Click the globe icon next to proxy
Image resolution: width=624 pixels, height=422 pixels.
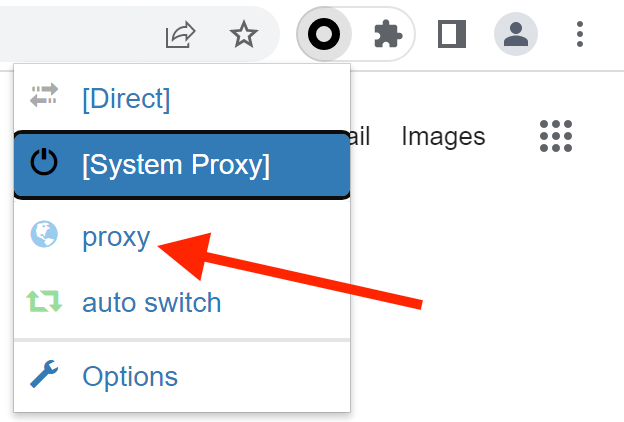(x=45, y=235)
